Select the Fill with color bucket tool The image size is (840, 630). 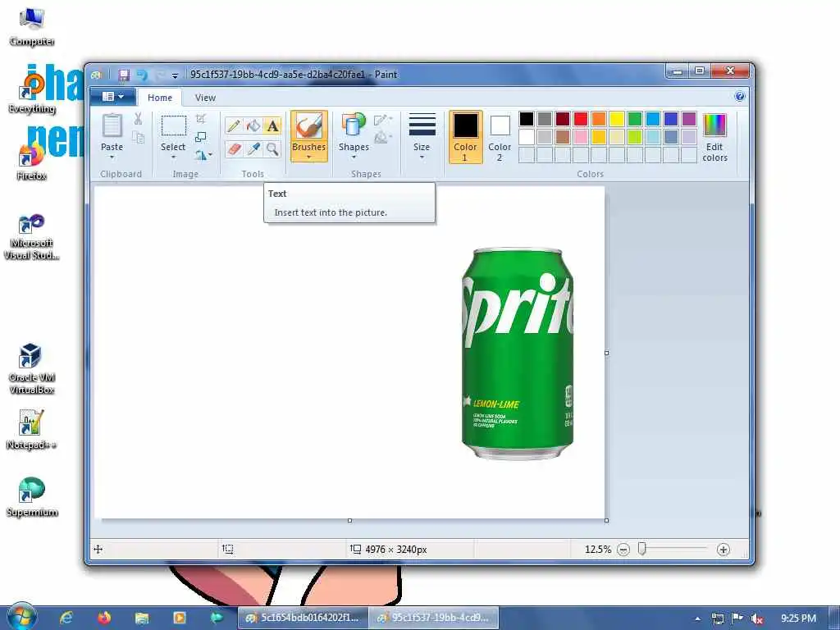[x=253, y=126]
